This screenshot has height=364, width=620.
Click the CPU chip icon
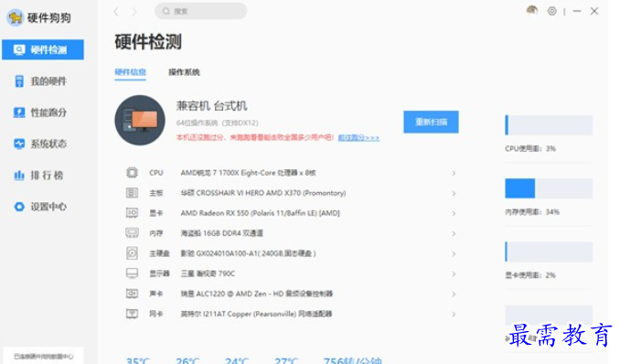[132, 173]
